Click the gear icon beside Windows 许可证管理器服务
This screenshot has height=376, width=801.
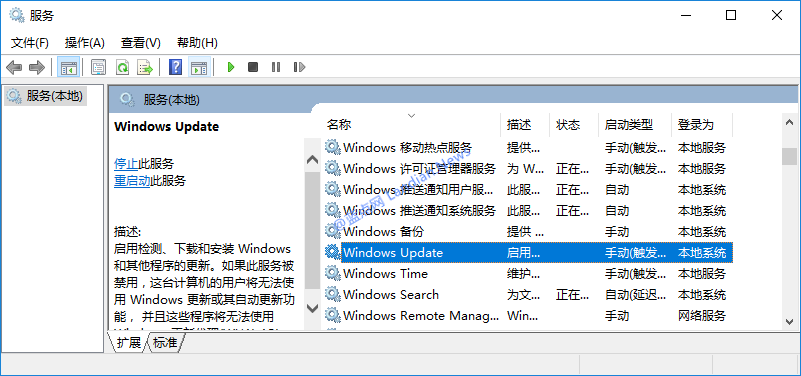333,168
